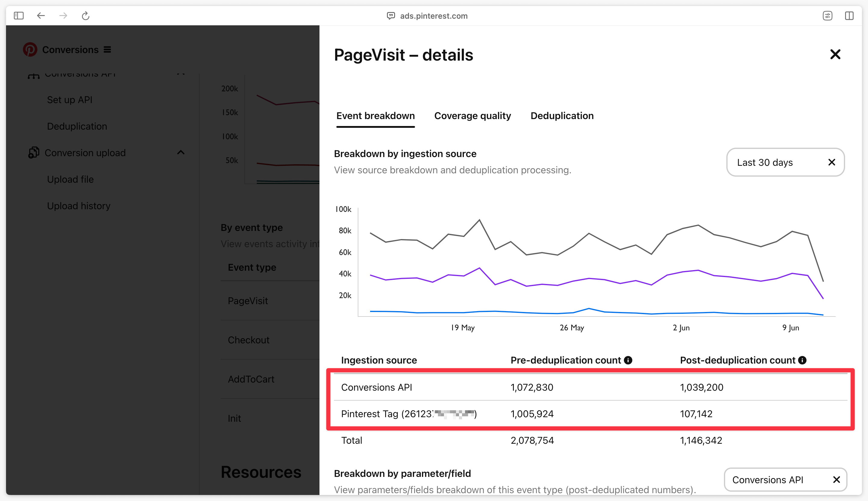Screen dimensions: 868x501
Task: Click the browser back navigation arrow
Action: pyautogui.click(x=40, y=15)
